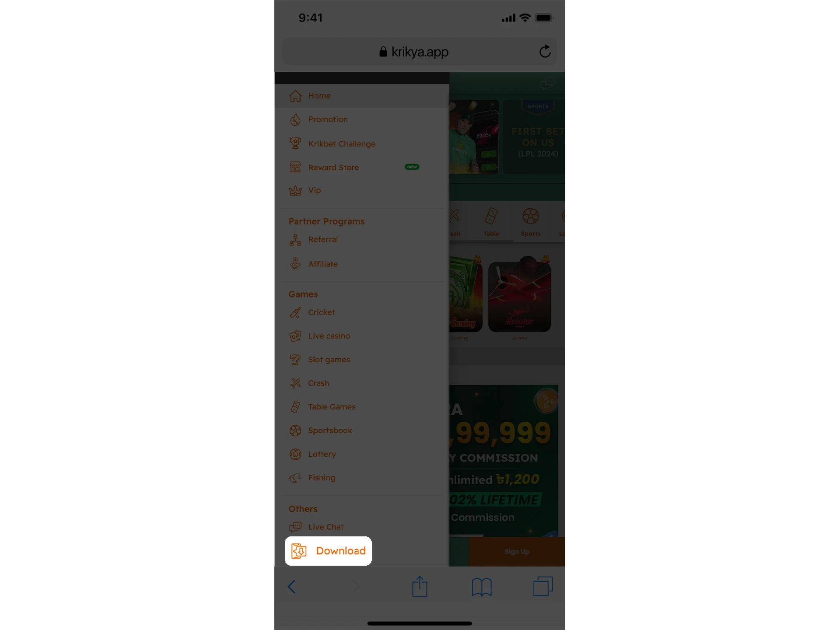This screenshot has width=840, height=630.
Task: Open the Live Casino section
Action: [329, 336]
